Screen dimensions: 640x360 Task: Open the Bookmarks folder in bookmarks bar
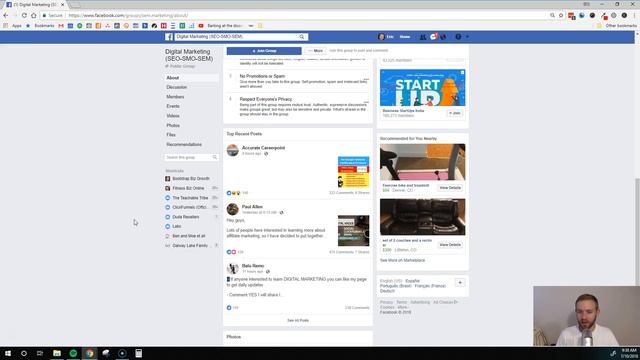[x=40, y=25]
